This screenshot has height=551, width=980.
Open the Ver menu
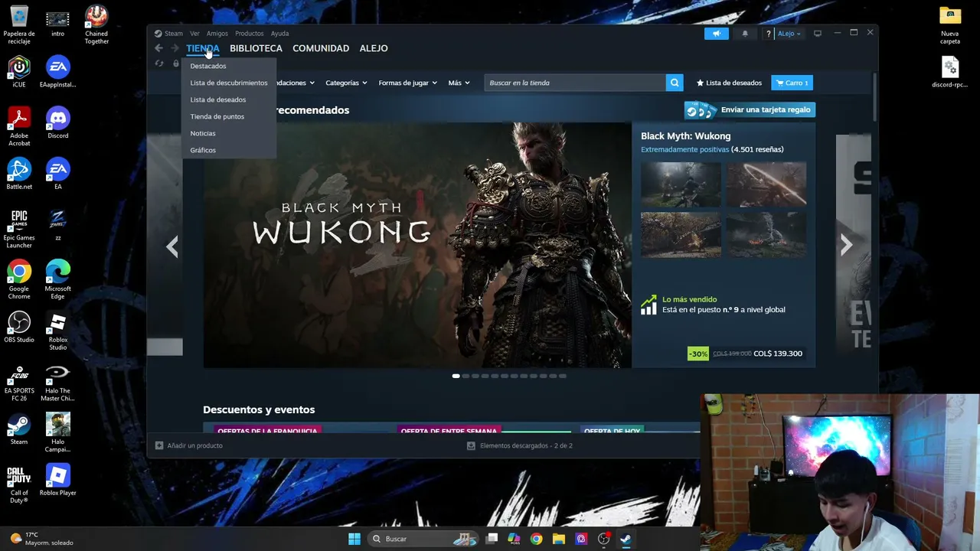point(194,34)
